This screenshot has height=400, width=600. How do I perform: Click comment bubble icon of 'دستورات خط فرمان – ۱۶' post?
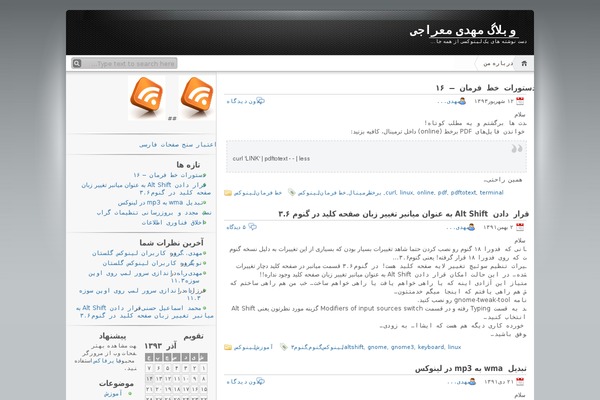coord(261,101)
